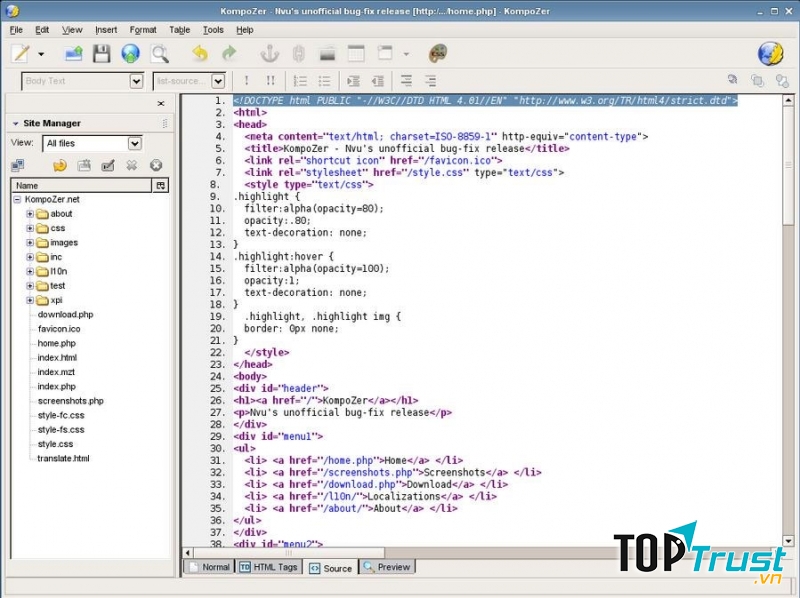Expand the images folder in tree
The width and height of the screenshot is (800, 598).
click(x=30, y=243)
